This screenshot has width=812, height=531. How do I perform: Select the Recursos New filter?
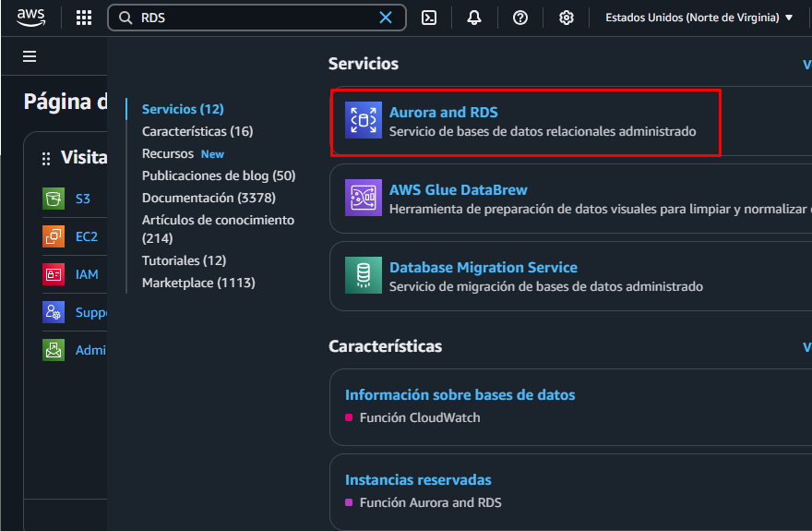(x=183, y=154)
